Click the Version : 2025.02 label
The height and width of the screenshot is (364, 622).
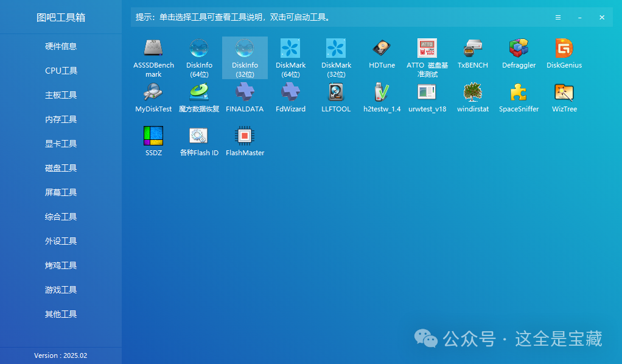[61, 355]
